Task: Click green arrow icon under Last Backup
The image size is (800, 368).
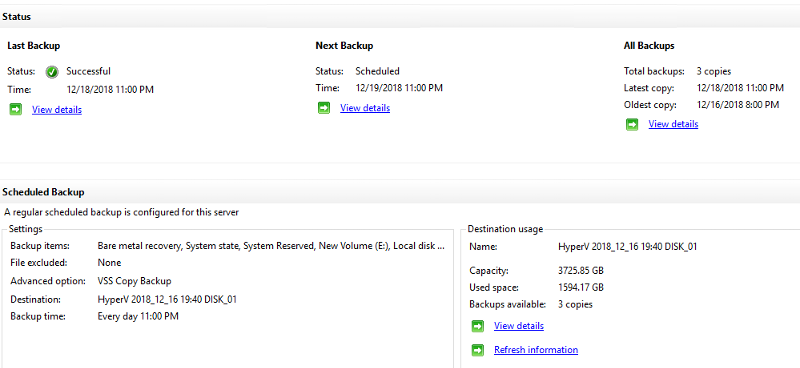Action: click(x=16, y=109)
